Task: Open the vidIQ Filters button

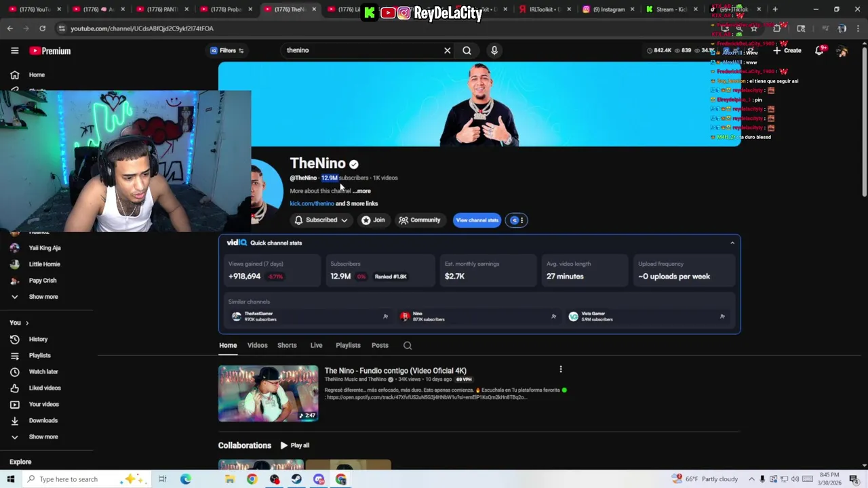Action: [x=226, y=50]
